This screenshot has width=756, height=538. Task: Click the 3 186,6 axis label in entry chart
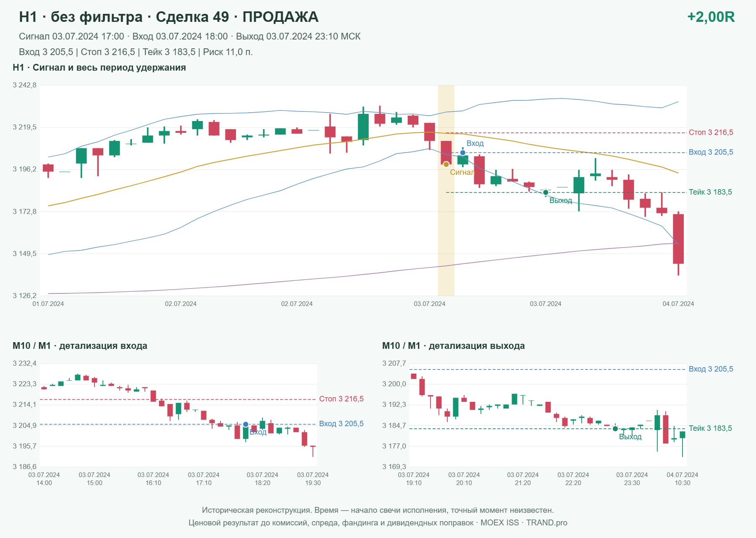[x=24, y=467]
